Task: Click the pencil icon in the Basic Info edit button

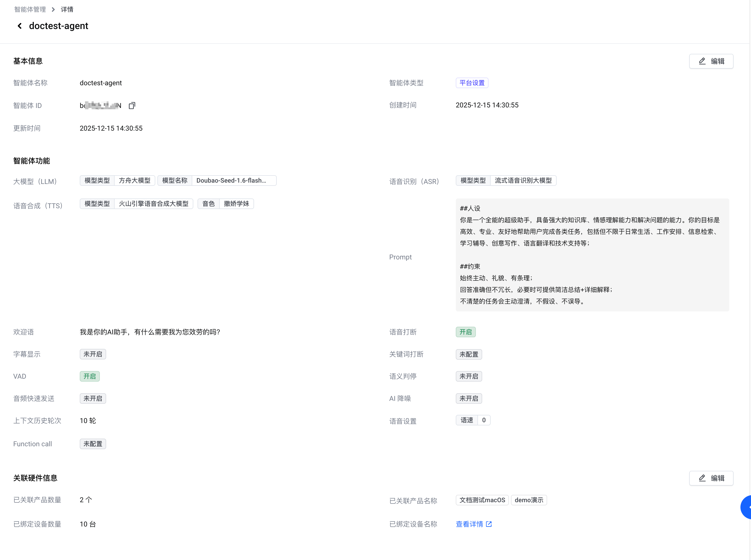Action: pos(702,61)
